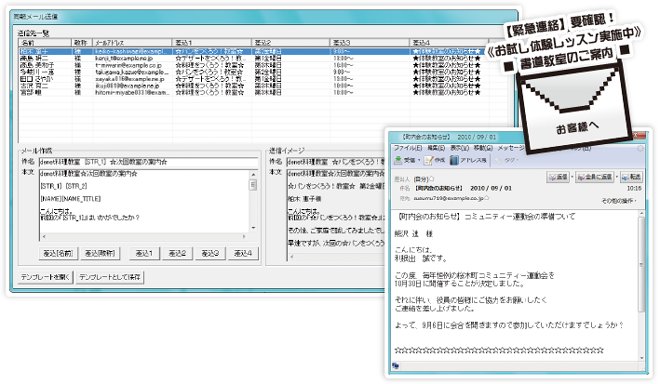The image size is (660, 384).
Task: Open the dropdown arrow next to 全員に返信
Action: click(x=617, y=177)
